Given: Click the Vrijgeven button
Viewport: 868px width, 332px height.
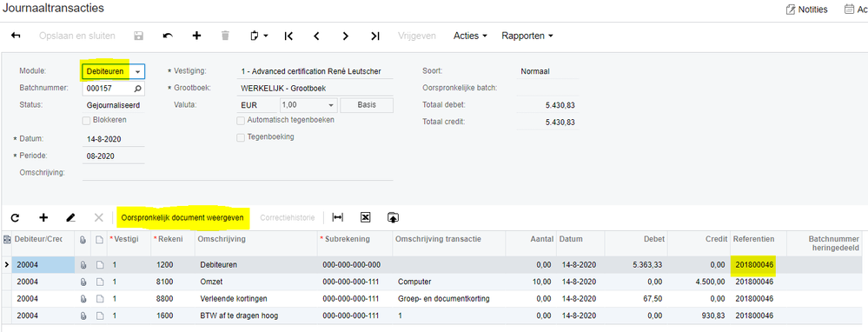Looking at the screenshot, I should point(416,36).
